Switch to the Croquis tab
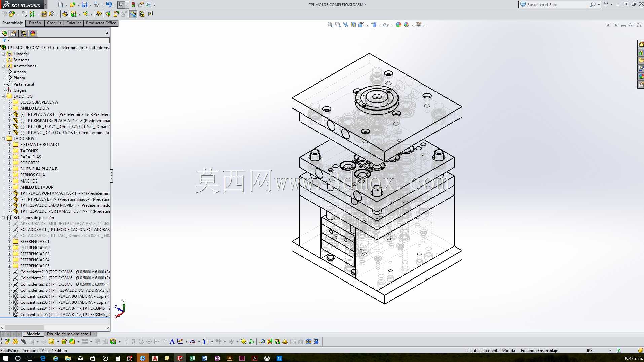This screenshot has width=644, height=362. 54,23
